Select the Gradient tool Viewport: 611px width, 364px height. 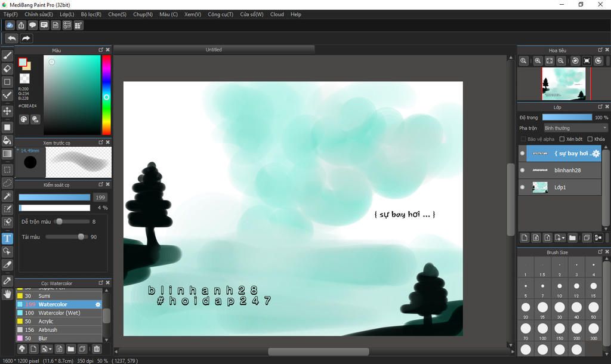point(7,153)
